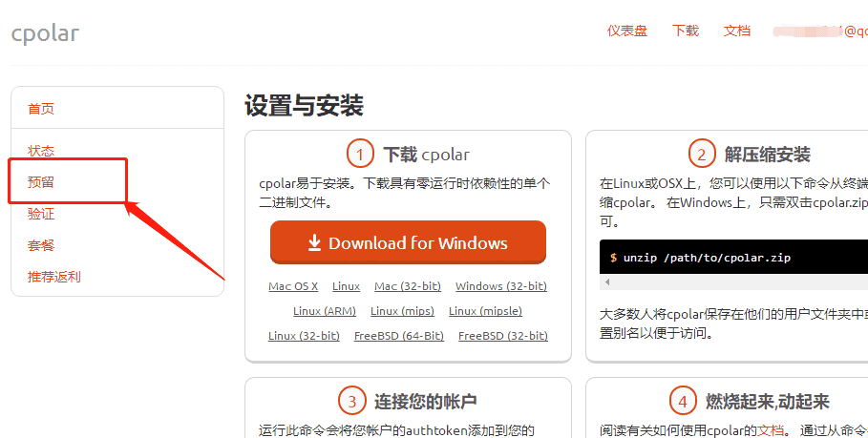The height and width of the screenshot is (438, 868).
Task: Click the Download for Windows button
Action: coord(408,242)
